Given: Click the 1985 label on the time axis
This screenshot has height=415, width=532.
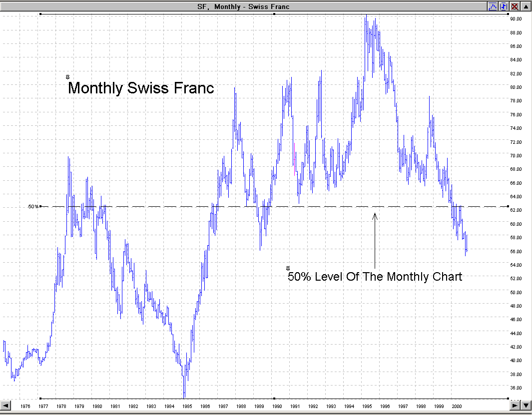Looking at the screenshot, I should [187, 407].
